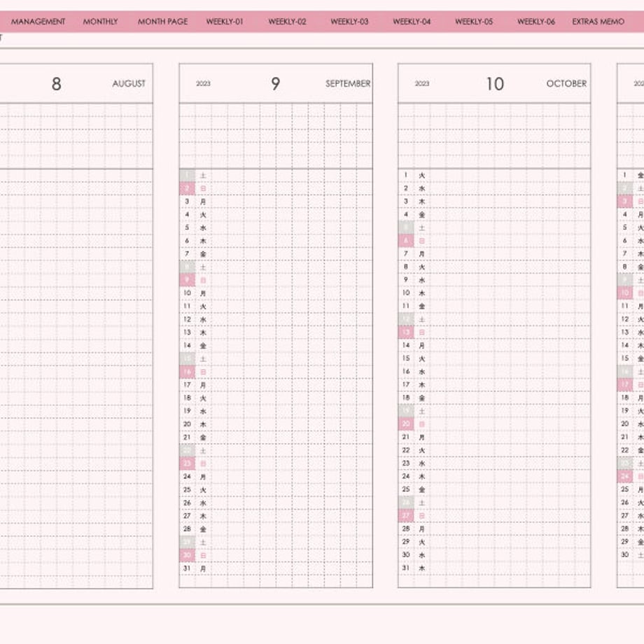The height and width of the screenshot is (644, 644).
Task: Click the September 21 金 row
Action: tap(276, 437)
